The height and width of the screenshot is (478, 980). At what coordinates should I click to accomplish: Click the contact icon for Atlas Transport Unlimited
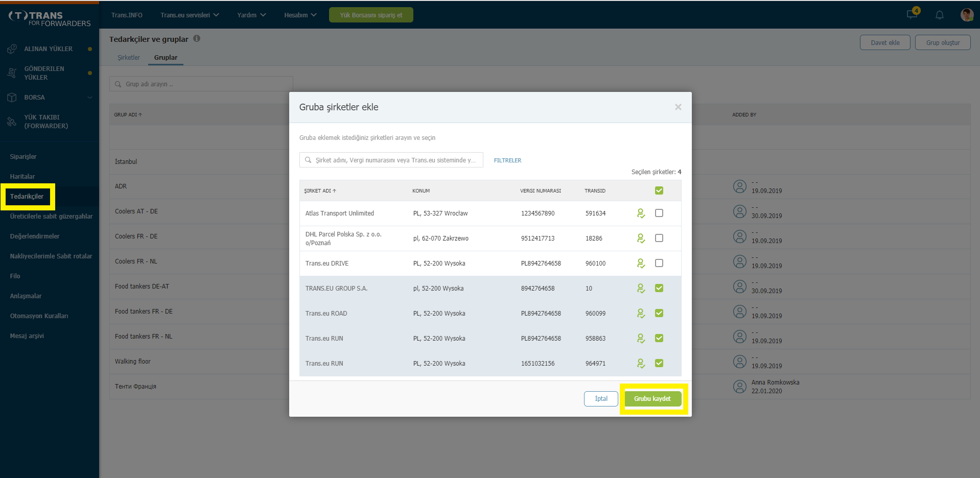pyautogui.click(x=641, y=213)
